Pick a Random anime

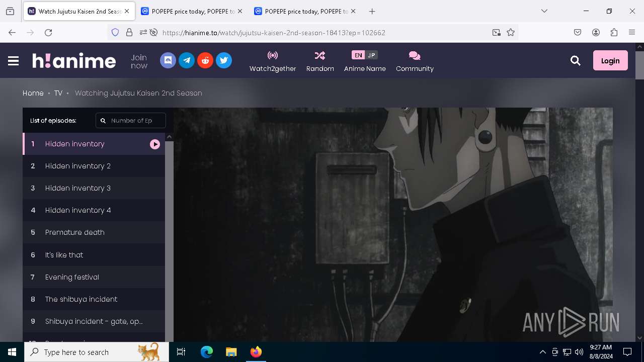coord(320,61)
